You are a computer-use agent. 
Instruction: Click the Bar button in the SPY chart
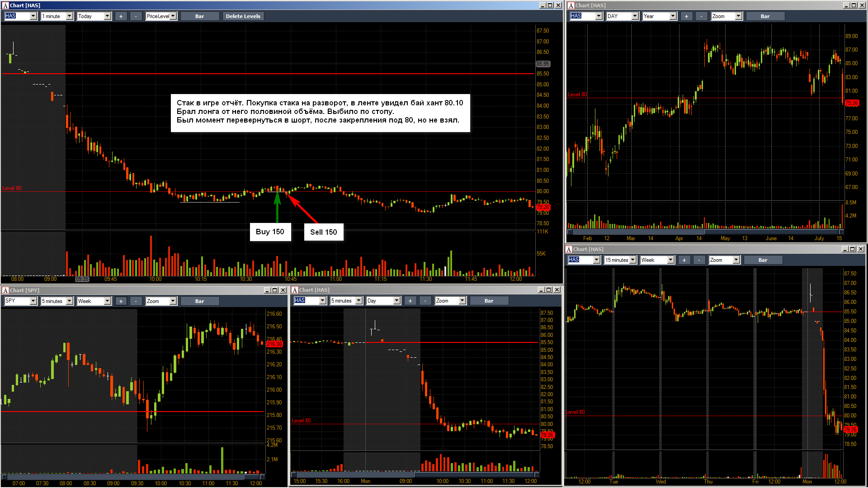click(199, 301)
